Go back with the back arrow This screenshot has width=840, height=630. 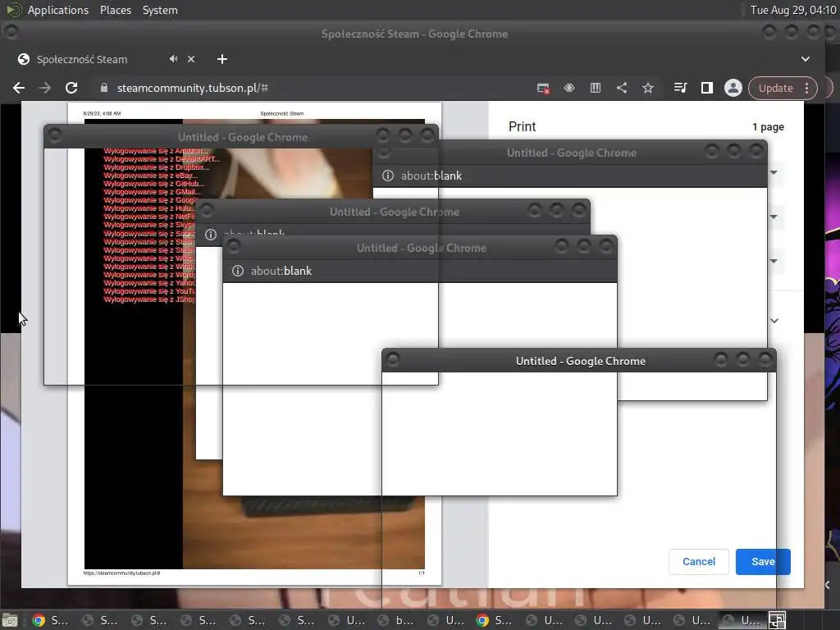19,88
